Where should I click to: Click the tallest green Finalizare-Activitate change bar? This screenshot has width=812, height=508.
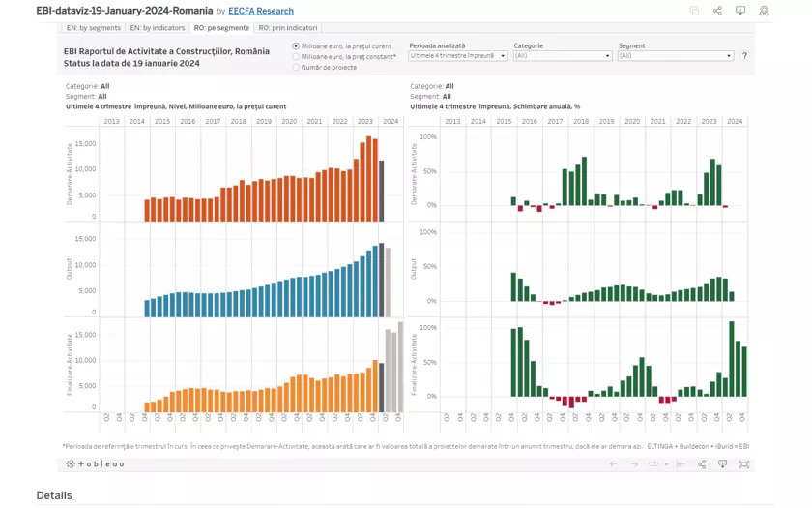732,359
